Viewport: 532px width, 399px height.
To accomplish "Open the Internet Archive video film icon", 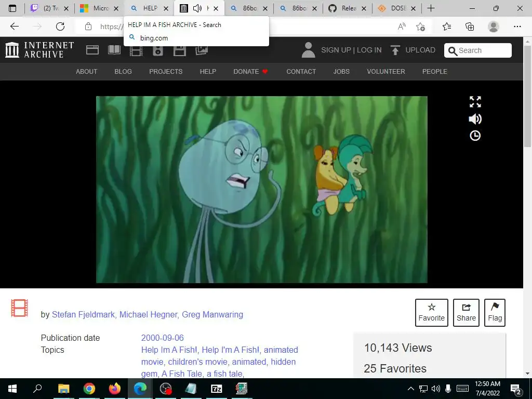I will click(136, 51).
